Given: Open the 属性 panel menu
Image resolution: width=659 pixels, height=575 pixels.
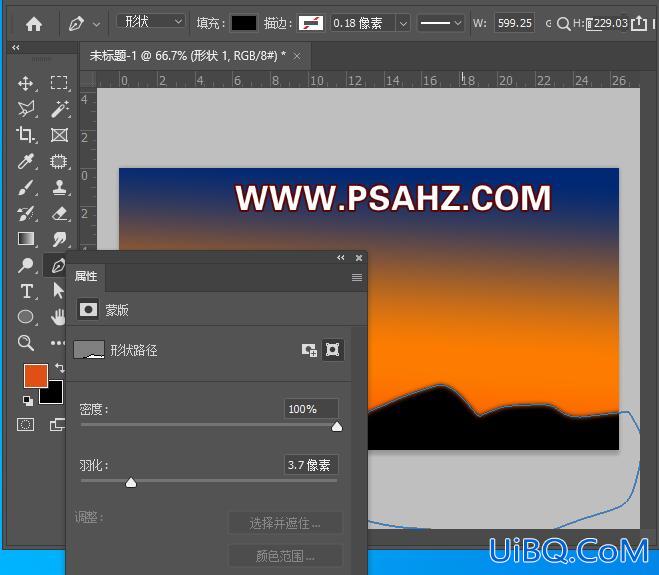Looking at the screenshot, I should pos(357,277).
